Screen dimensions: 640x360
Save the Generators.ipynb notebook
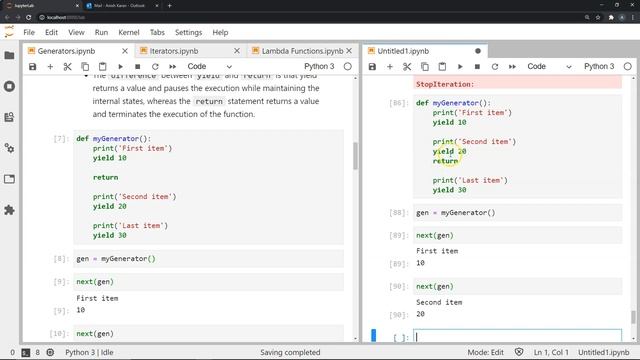click(33, 67)
